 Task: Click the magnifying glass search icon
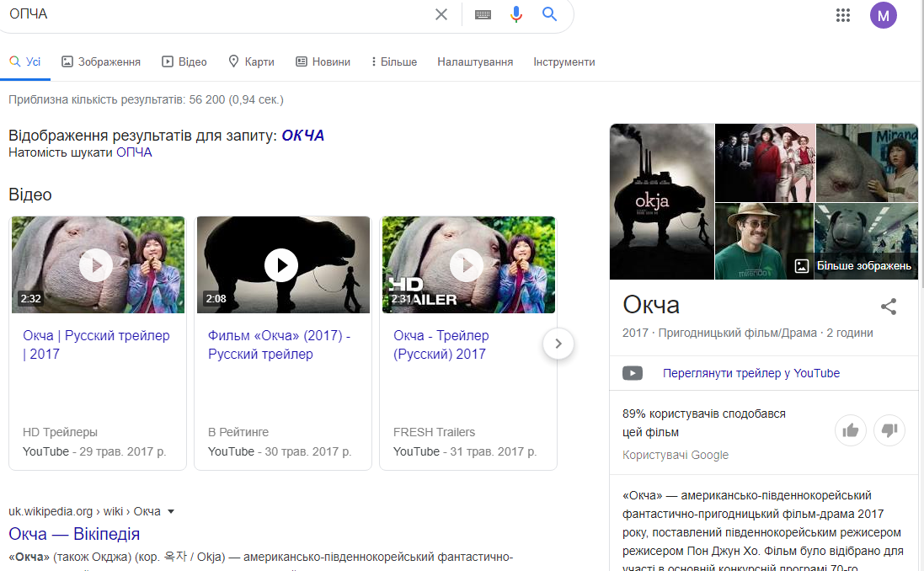click(550, 14)
